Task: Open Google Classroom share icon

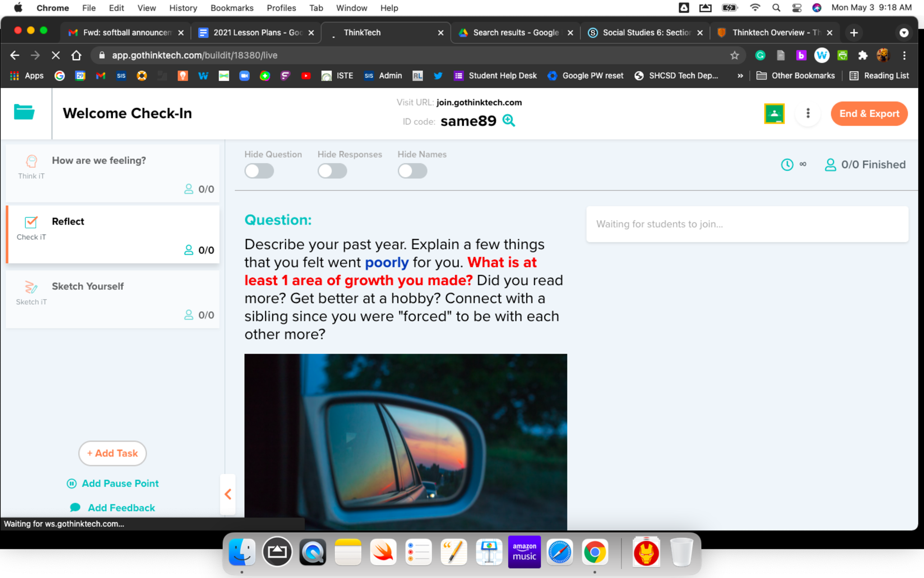Action: click(x=774, y=114)
